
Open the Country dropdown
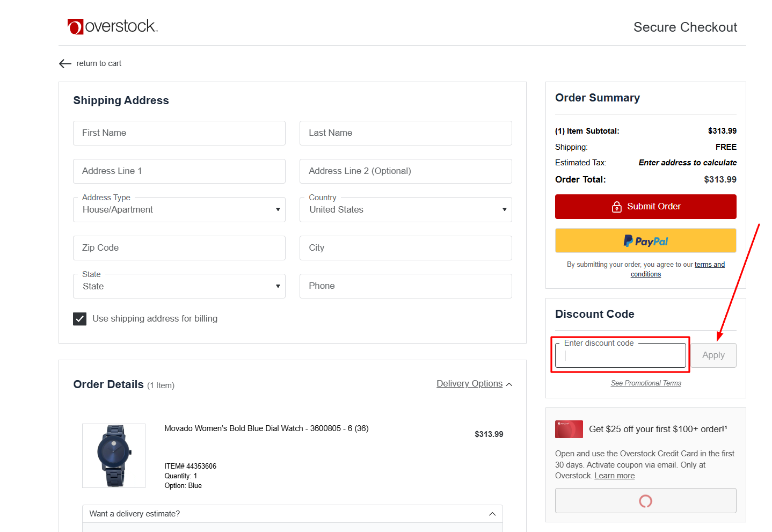[406, 209]
